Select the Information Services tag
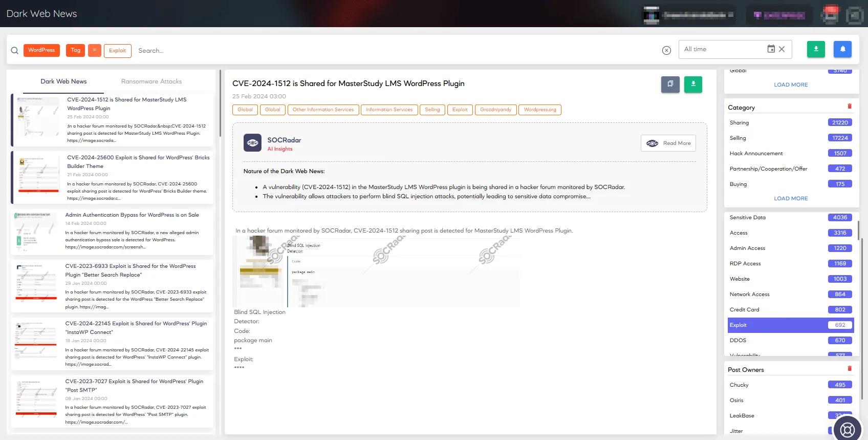 tap(389, 110)
